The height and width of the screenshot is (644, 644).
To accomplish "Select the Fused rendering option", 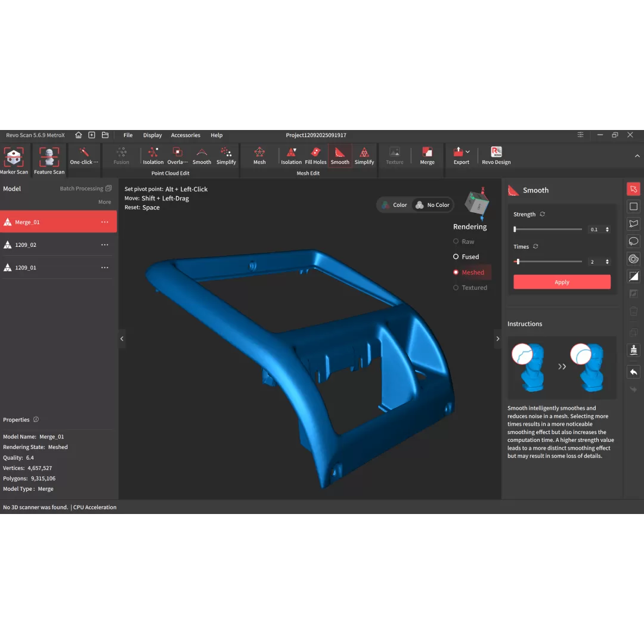I will pyautogui.click(x=470, y=257).
